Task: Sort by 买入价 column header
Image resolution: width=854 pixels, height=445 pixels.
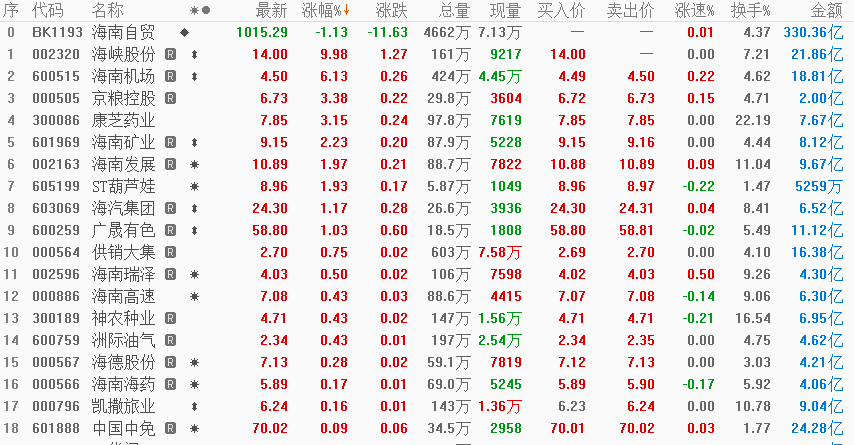Action: click(561, 10)
